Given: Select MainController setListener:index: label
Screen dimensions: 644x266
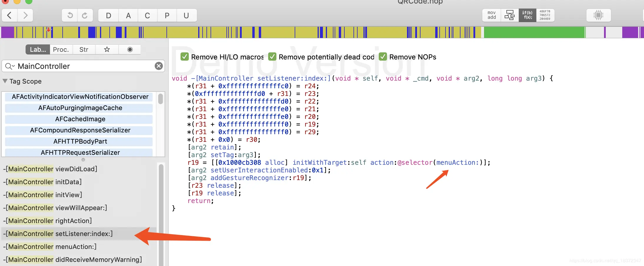Looking at the screenshot, I should [79, 234].
